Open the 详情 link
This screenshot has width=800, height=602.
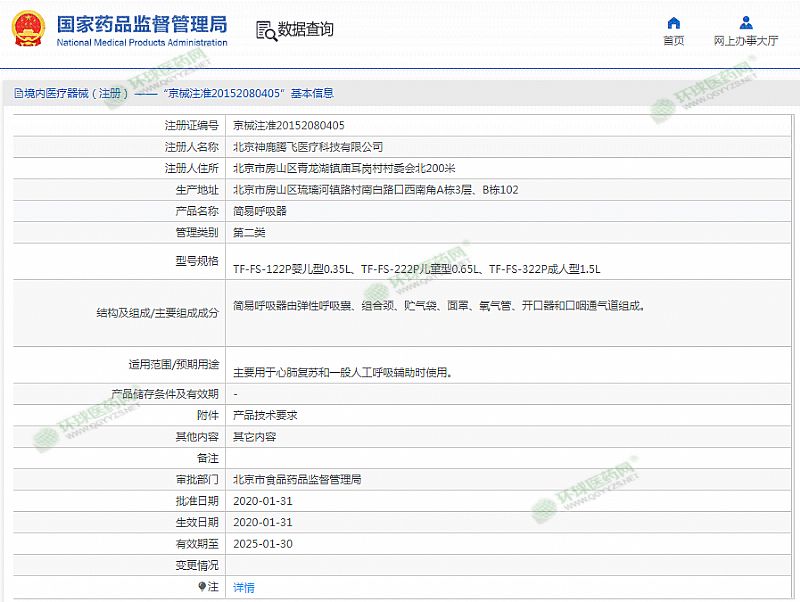pos(243,587)
